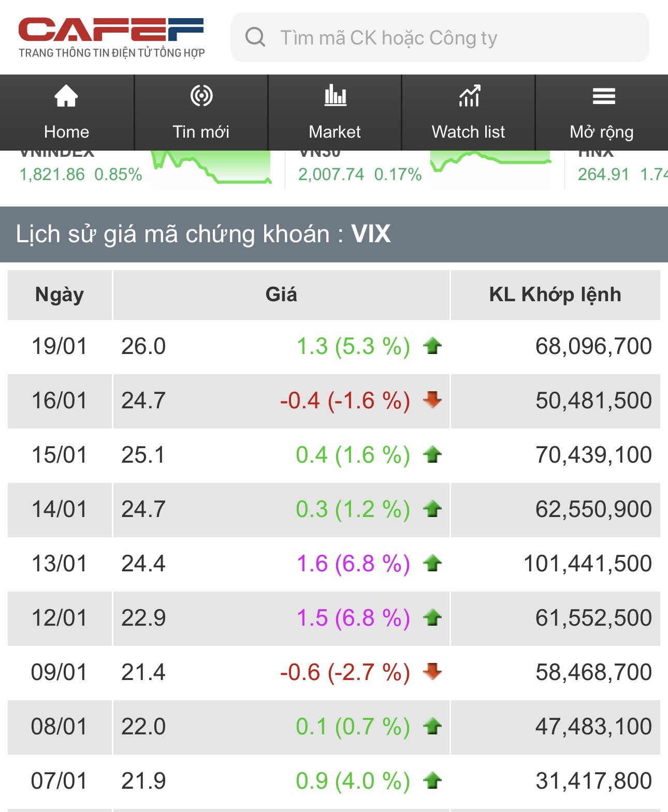Tap the search magnifier icon
Image resolution: width=668 pixels, height=812 pixels.
coord(255,37)
